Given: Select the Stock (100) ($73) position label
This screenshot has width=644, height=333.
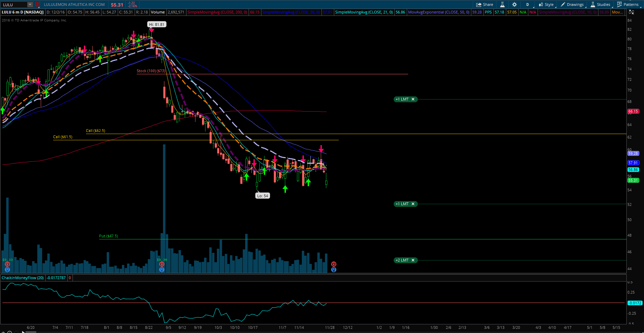Looking at the screenshot, I should click(x=151, y=71).
